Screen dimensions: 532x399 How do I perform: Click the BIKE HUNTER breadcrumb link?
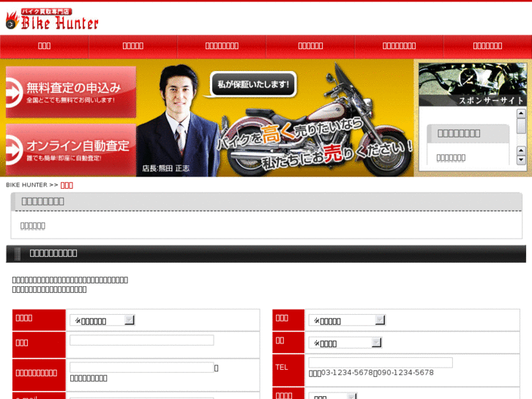tap(26, 185)
